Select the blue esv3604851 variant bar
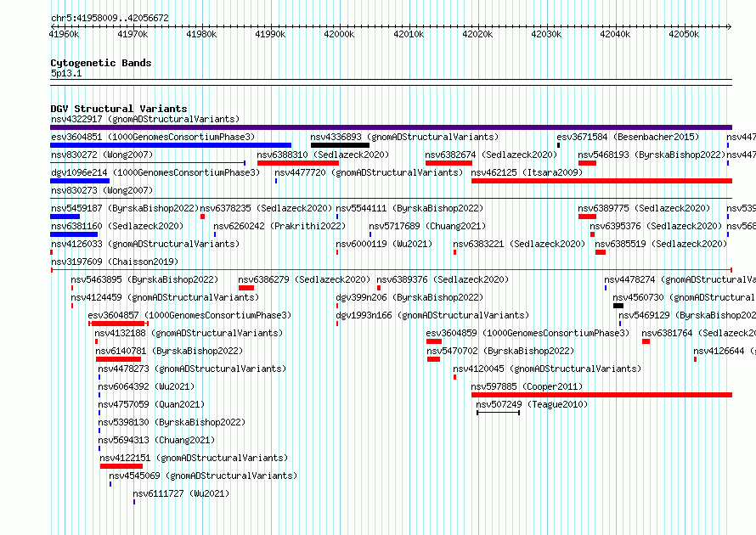 point(171,145)
